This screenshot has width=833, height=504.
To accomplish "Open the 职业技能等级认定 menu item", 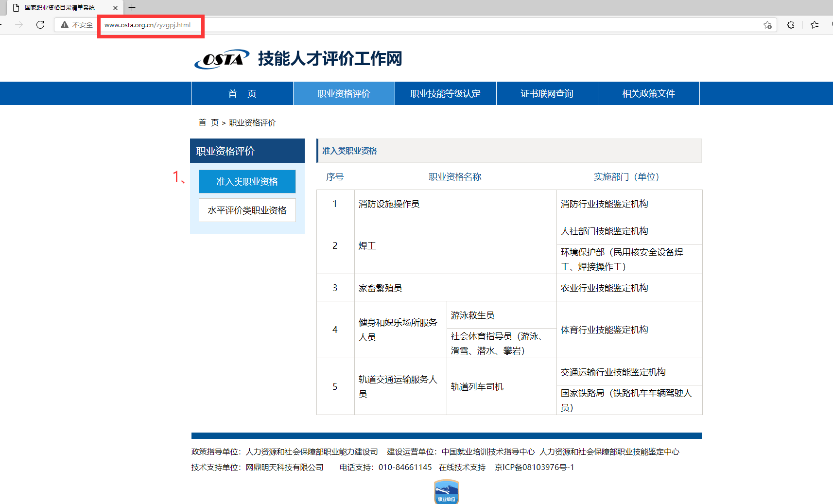I will (x=445, y=93).
